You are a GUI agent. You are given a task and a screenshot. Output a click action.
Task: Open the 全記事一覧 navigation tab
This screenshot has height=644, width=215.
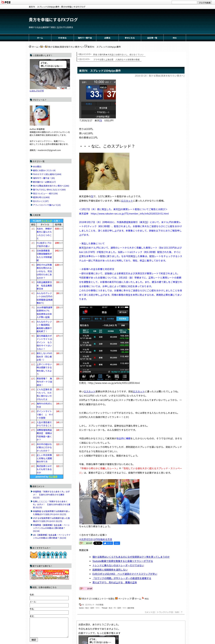[152, 38]
